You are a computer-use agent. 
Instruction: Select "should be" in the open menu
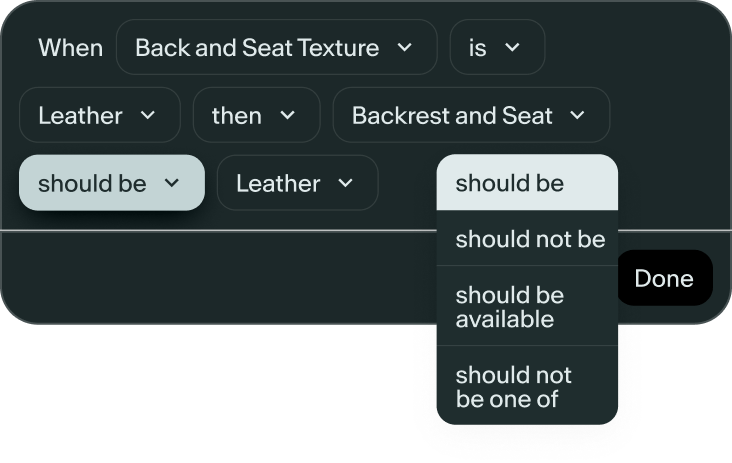526,183
